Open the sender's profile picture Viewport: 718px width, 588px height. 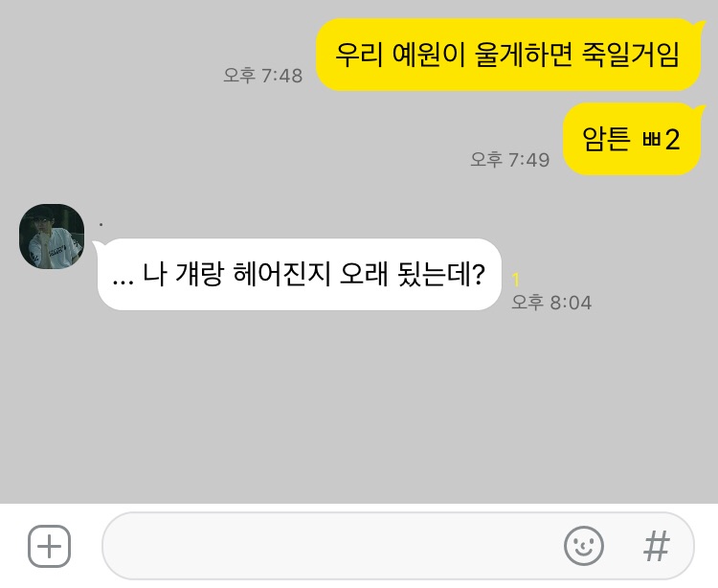(x=52, y=237)
